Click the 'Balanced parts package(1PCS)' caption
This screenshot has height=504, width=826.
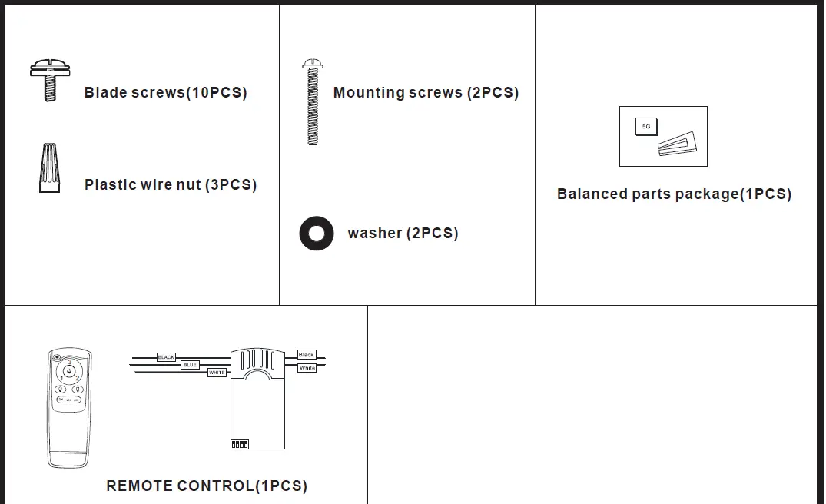[674, 194]
